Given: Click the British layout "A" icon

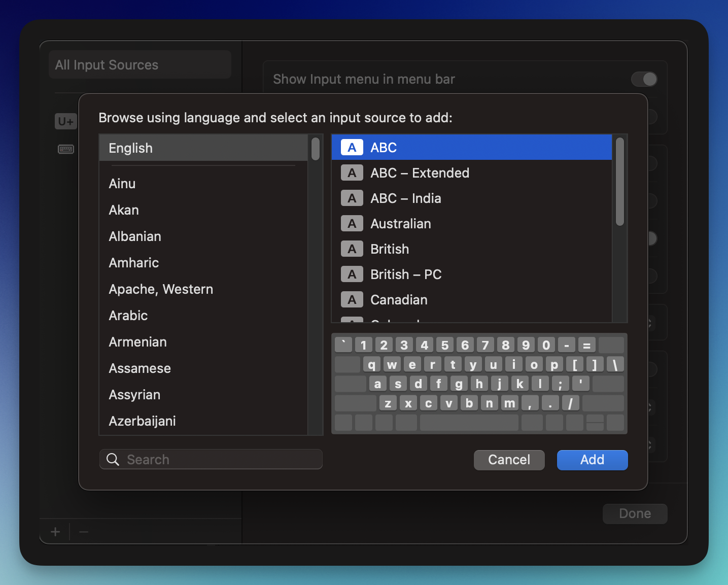Looking at the screenshot, I should pos(352,249).
